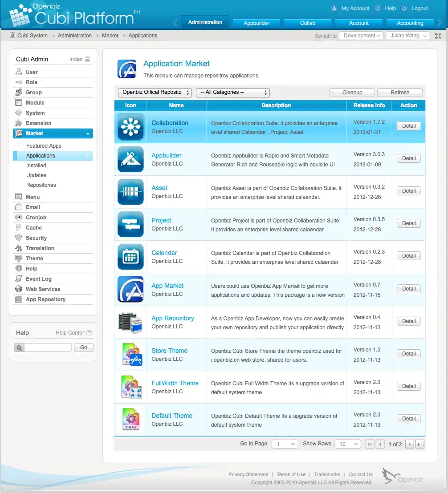
Task: Open Detail for the Default Theme
Action: pos(409,419)
